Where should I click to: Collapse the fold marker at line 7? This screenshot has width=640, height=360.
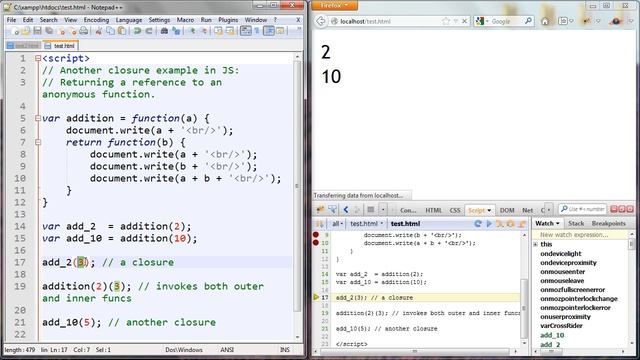[x=38, y=142]
